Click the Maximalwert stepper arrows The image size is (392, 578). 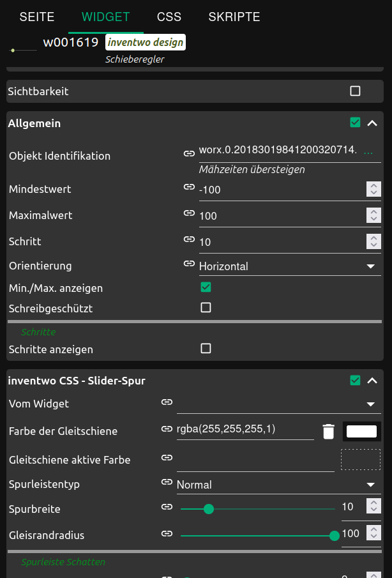(373, 215)
